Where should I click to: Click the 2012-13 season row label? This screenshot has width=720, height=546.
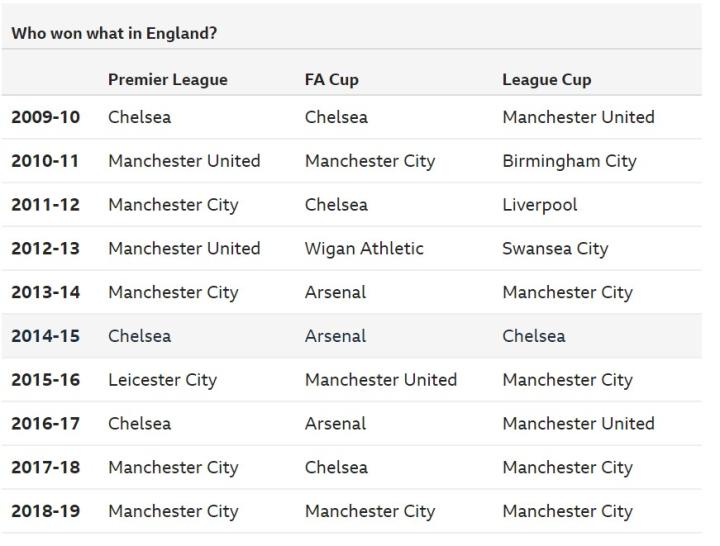click(x=45, y=249)
